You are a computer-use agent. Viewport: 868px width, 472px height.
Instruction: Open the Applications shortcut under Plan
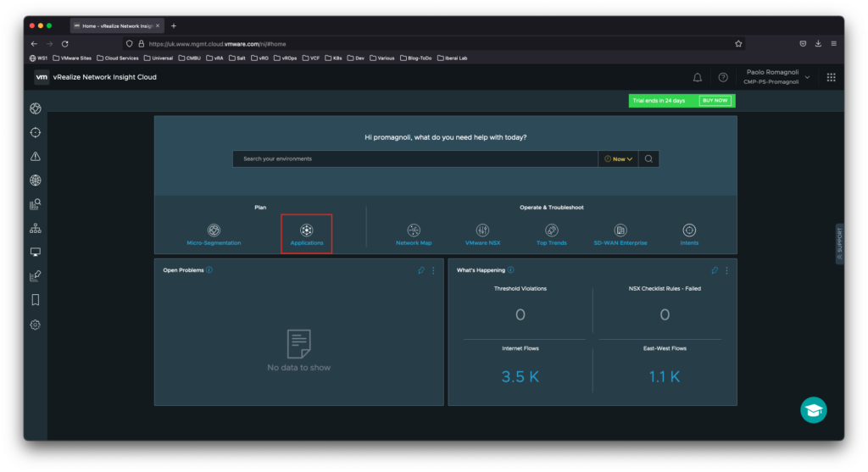click(306, 235)
